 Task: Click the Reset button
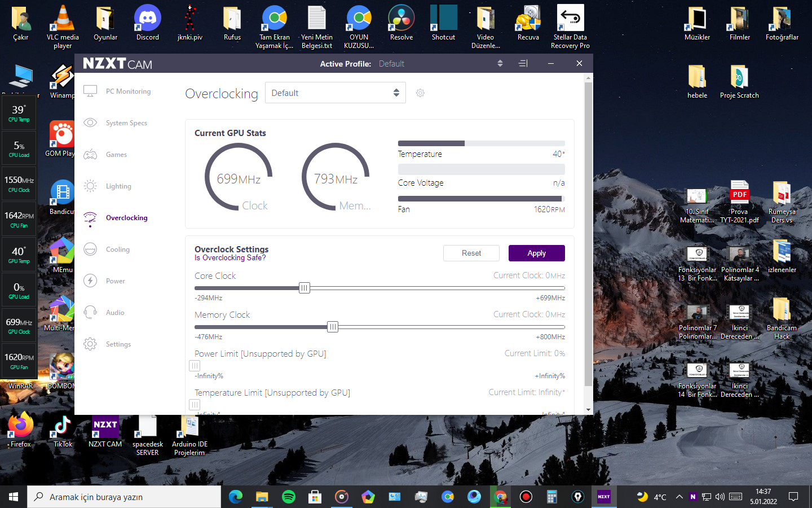point(471,253)
